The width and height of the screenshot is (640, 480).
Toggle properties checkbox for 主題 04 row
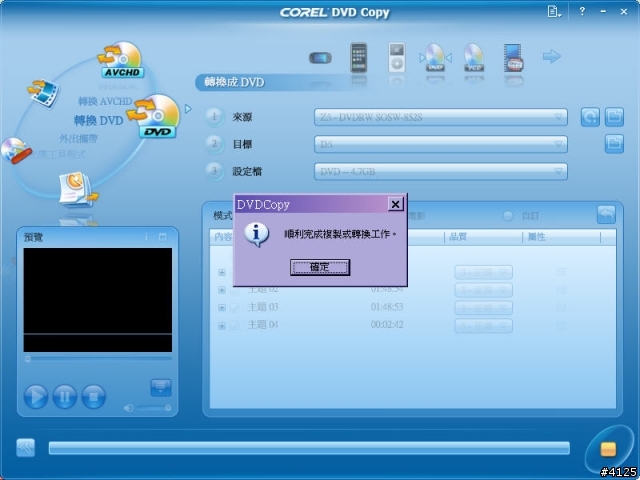coord(562,325)
